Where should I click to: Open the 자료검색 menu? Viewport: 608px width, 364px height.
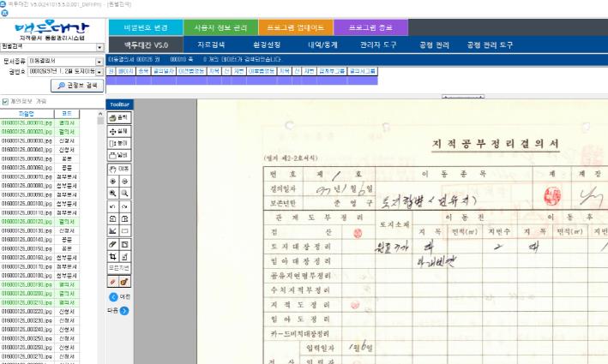tap(214, 45)
